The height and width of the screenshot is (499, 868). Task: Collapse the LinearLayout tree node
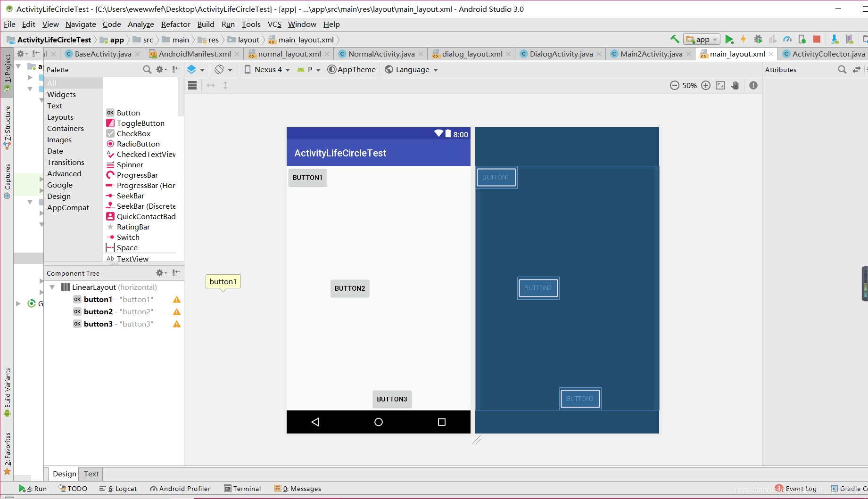click(x=52, y=287)
